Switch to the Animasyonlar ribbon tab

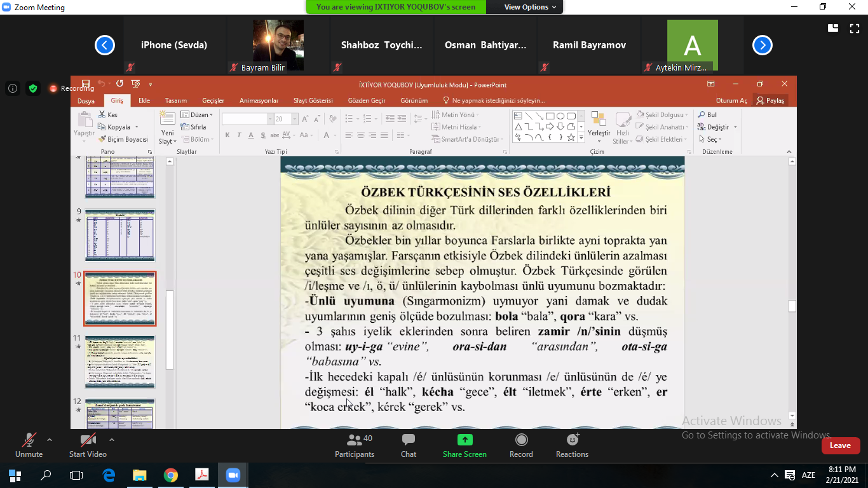click(259, 100)
